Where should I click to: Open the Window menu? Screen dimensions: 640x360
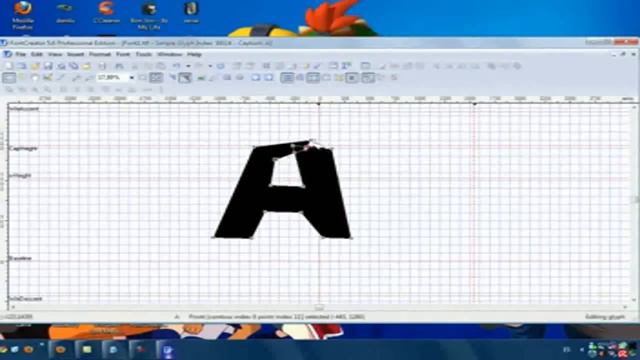coord(170,54)
